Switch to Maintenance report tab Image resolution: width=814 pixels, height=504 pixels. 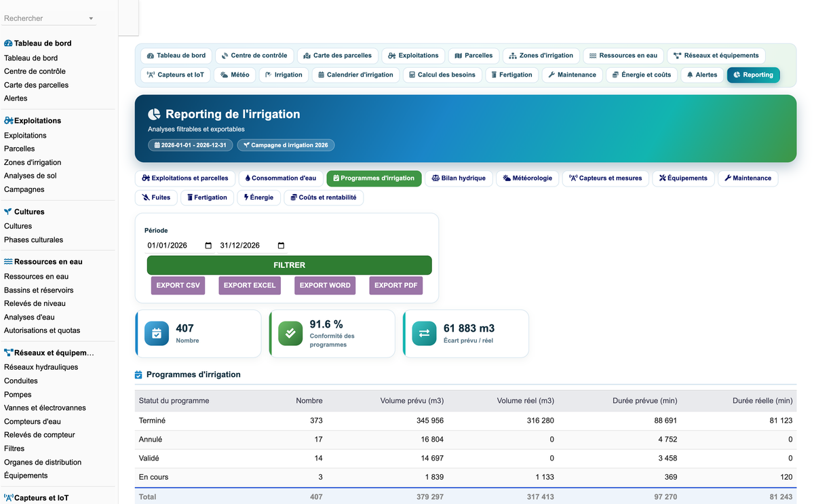pyautogui.click(x=748, y=178)
